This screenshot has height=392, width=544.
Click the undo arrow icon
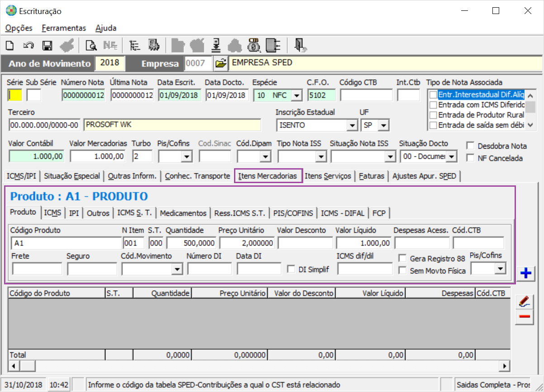coord(29,45)
